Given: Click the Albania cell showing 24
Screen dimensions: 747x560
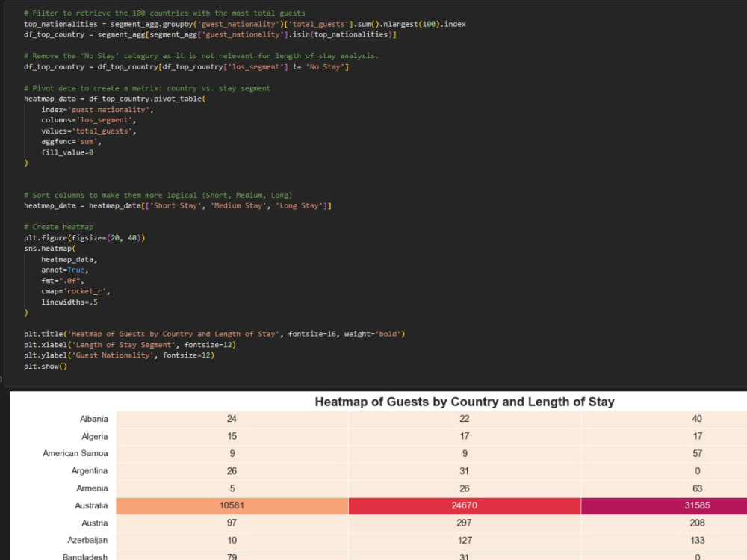Looking at the screenshot, I should (232, 419).
